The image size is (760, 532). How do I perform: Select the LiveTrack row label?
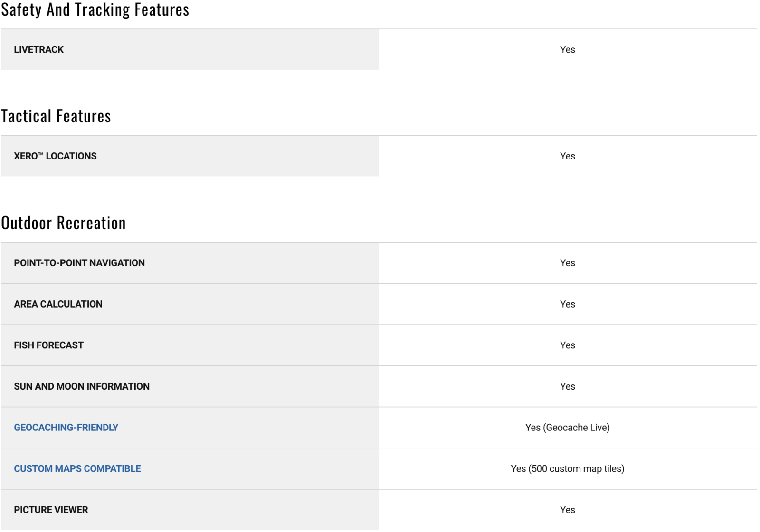coord(38,50)
